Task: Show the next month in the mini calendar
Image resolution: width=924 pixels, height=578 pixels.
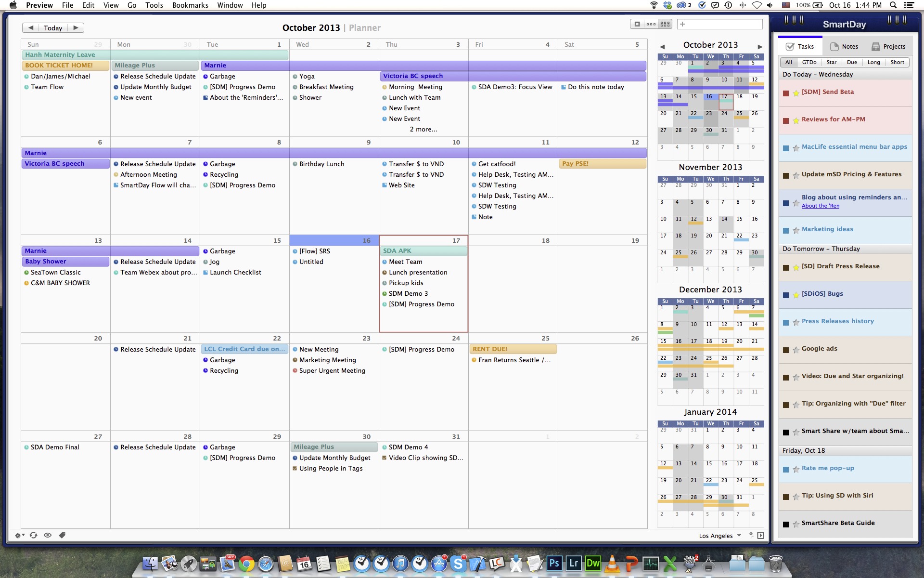Action: (760, 47)
